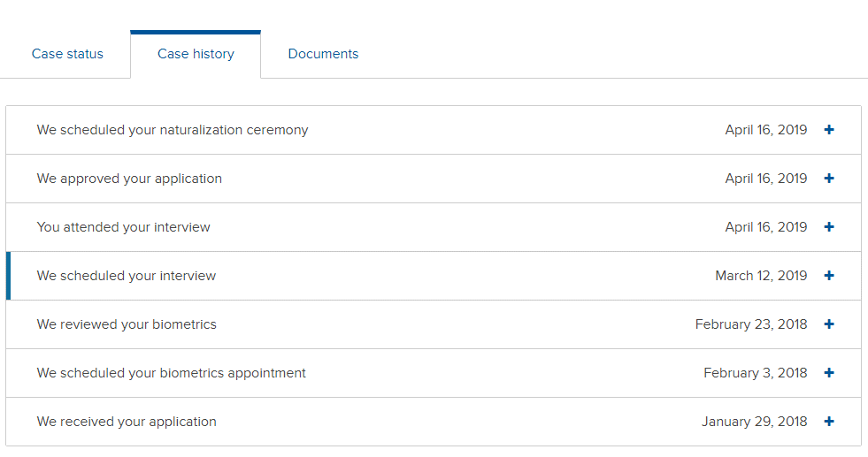Click plus icon on March 12, 2019 row
This screenshot has width=868, height=457.
829,276
